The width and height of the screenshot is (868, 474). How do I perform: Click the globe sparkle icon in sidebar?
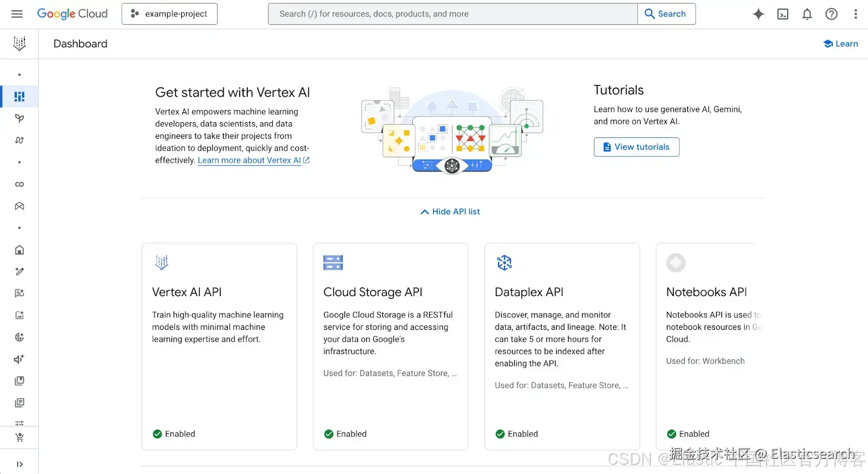click(x=20, y=337)
